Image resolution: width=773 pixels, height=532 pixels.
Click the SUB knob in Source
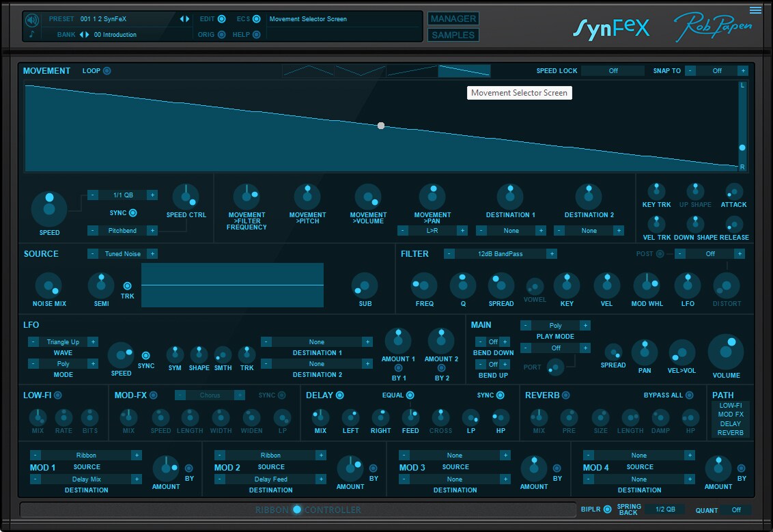pyautogui.click(x=365, y=285)
